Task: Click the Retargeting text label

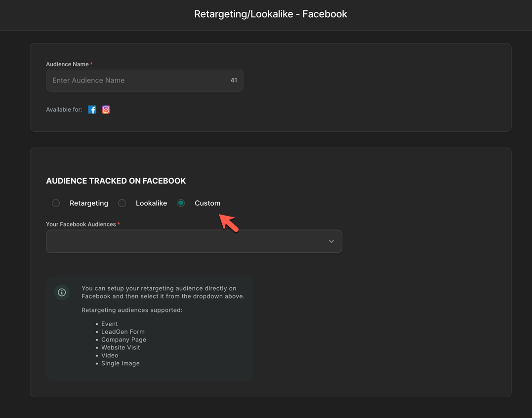Action: click(x=89, y=203)
